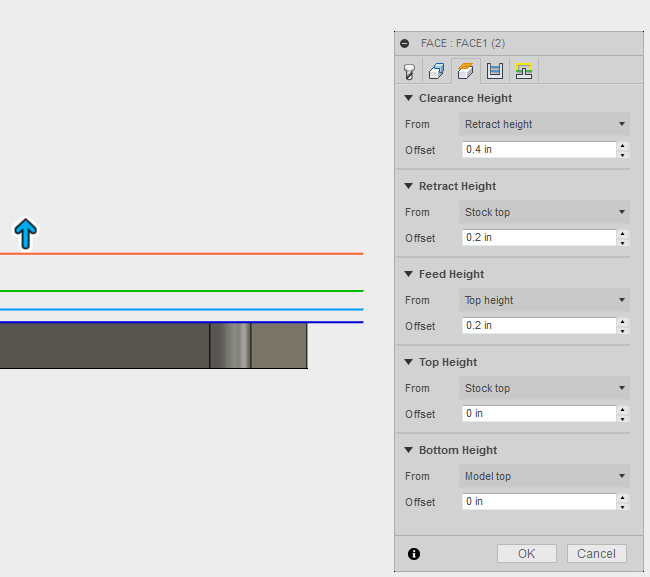Click the FACE : FACE1 (2) title
The image size is (650, 577).
tap(463, 44)
